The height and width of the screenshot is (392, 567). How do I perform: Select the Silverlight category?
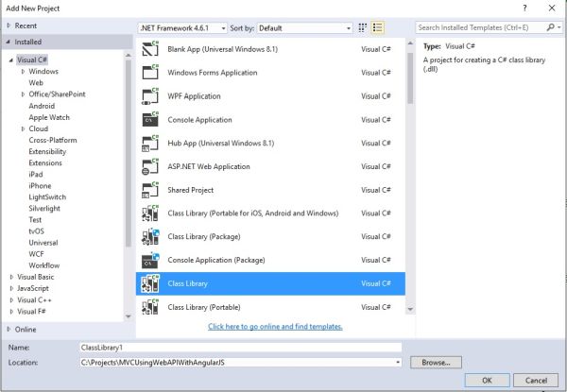point(44,209)
